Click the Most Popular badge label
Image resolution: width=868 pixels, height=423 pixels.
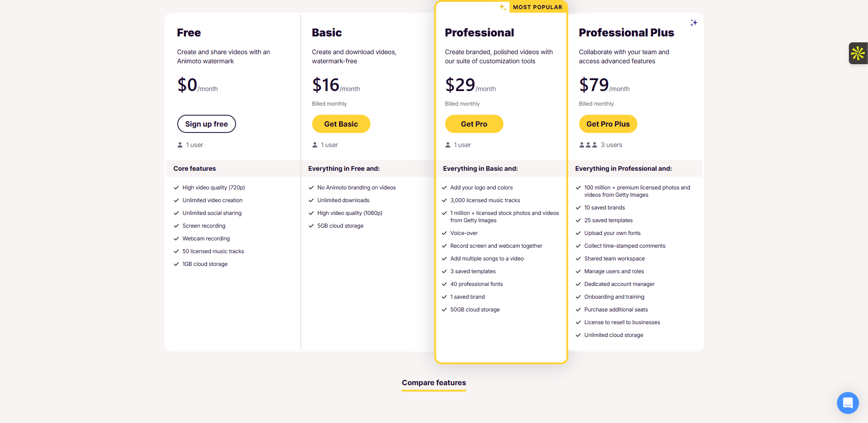point(537,7)
